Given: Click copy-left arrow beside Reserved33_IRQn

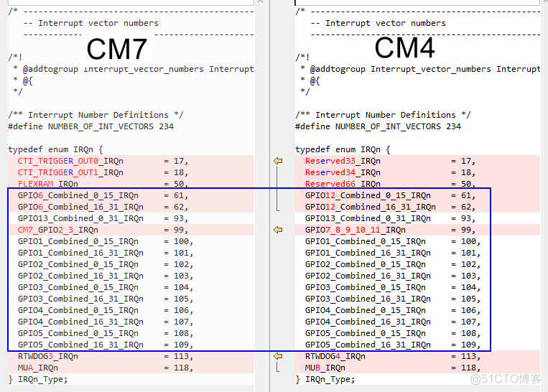Looking at the screenshot, I should [278, 161].
